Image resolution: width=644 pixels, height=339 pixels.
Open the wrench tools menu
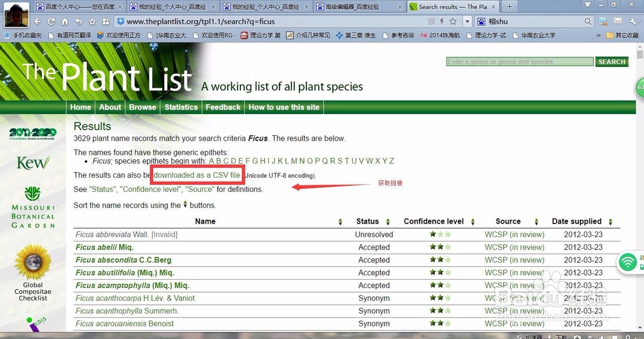pyautogui.click(x=633, y=21)
